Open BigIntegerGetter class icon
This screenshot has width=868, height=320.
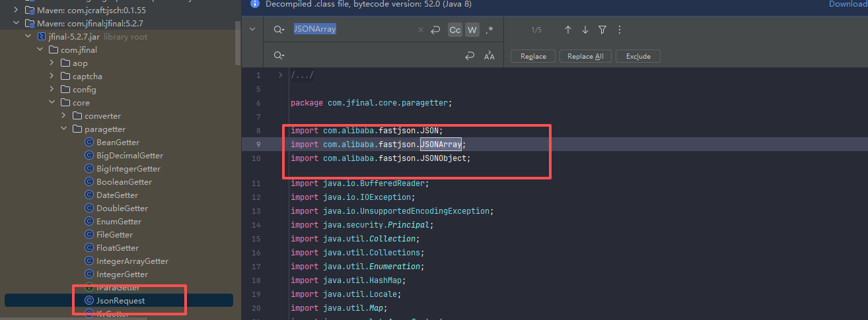pos(89,168)
